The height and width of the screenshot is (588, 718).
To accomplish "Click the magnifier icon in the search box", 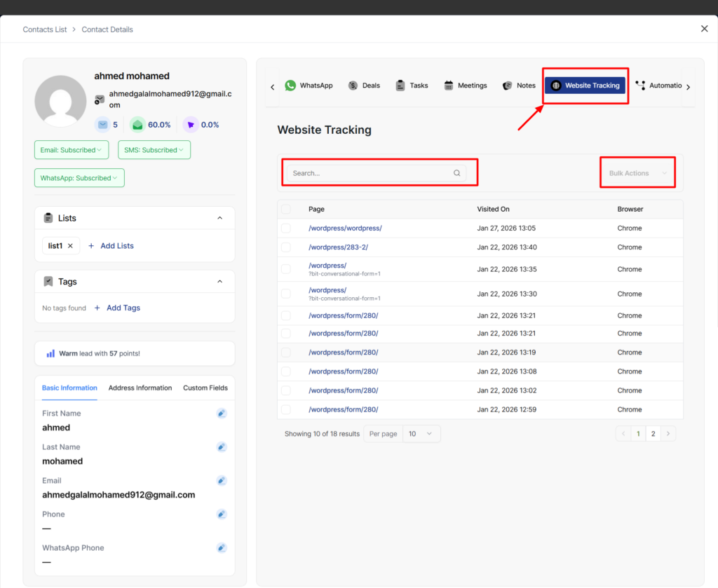I will (457, 173).
